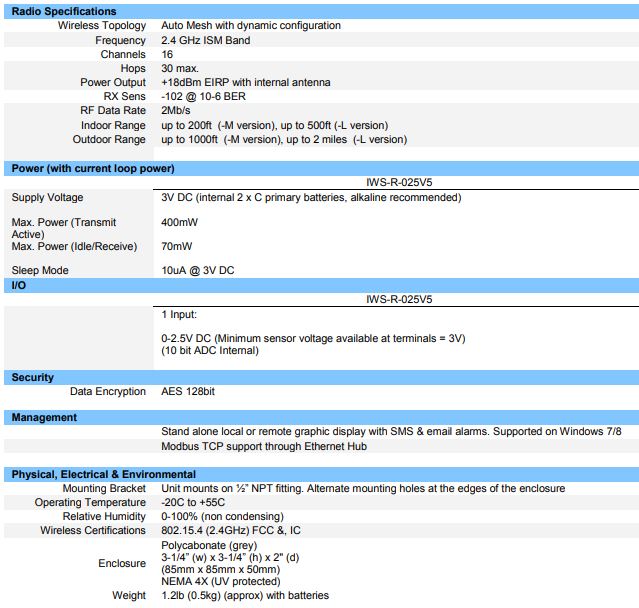This screenshot has width=639, height=608.
Task: Click the Modbus TCP support line
Action: (x=264, y=446)
